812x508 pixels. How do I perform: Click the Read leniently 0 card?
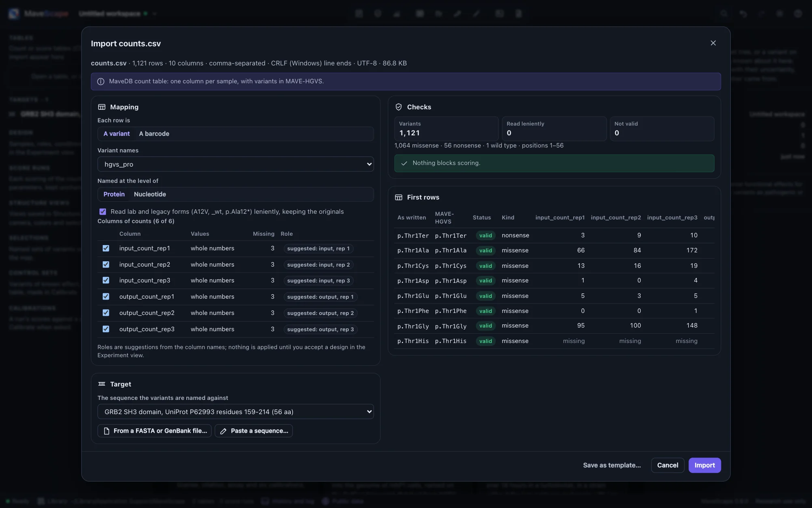pos(554,129)
